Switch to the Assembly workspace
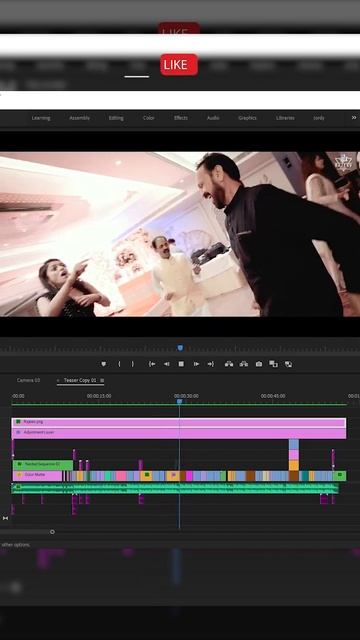Screen dimensions: 360x640 tap(79, 118)
